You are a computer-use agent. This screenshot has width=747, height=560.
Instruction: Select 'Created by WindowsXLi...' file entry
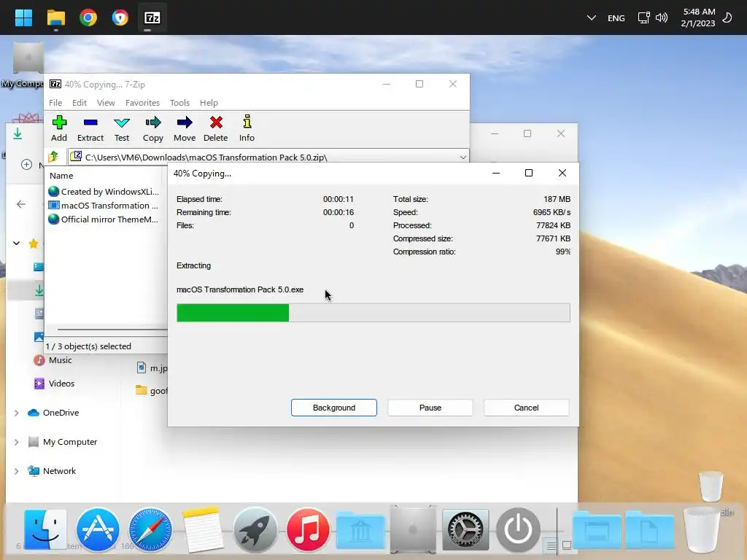coord(104,192)
